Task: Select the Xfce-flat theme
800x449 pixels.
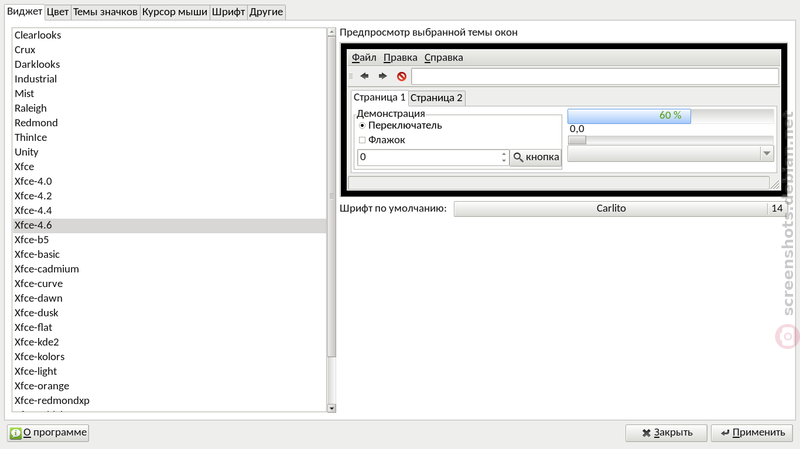Action: [169, 328]
